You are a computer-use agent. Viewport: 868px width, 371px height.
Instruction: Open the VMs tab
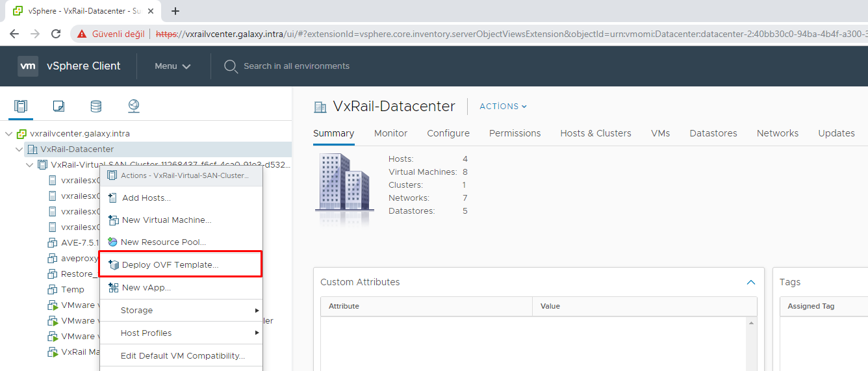660,133
